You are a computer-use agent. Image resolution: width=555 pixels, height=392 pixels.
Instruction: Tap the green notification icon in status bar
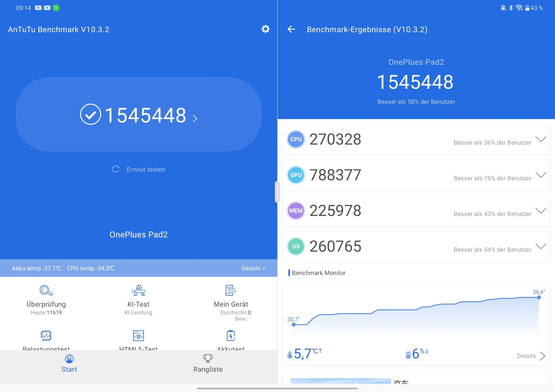click(x=56, y=8)
